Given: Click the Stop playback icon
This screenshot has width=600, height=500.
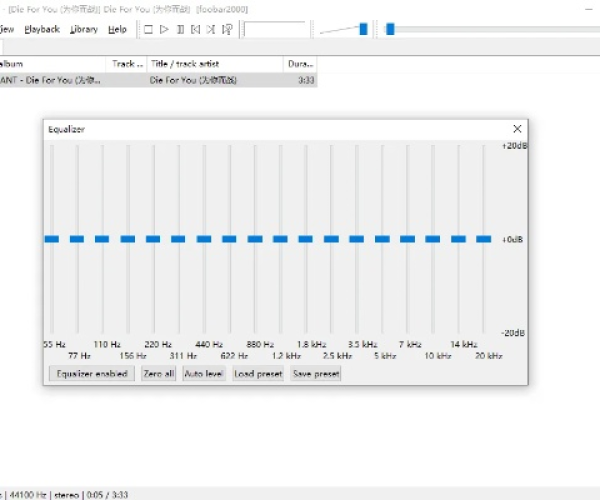Looking at the screenshot, I should point(148,29).
